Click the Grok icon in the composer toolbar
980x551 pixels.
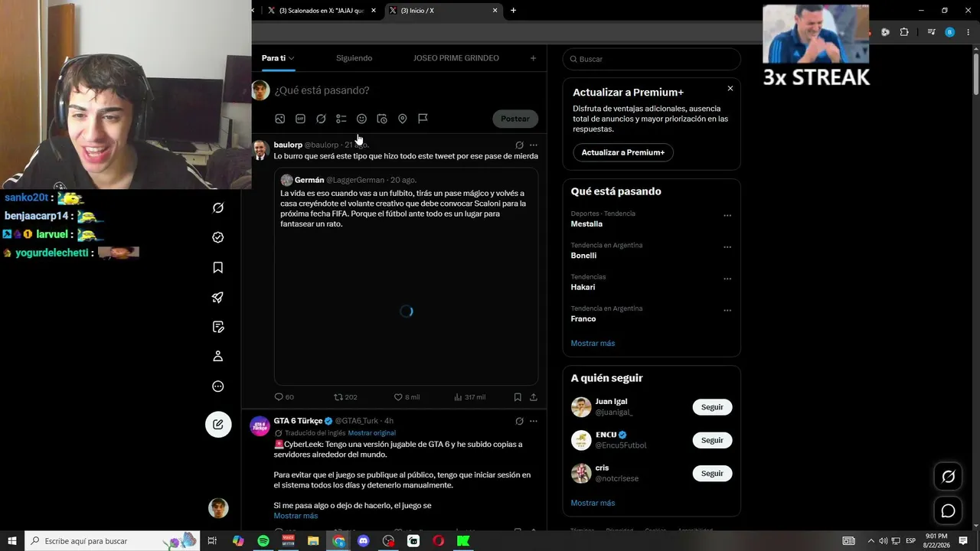pos(321,119)
